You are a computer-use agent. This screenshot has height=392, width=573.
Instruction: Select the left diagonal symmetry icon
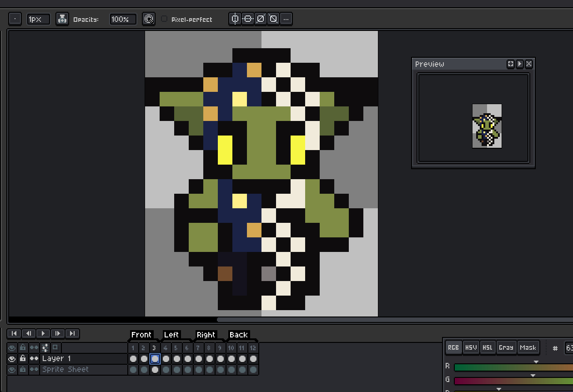pyautogui.click(x=273, y=19)
